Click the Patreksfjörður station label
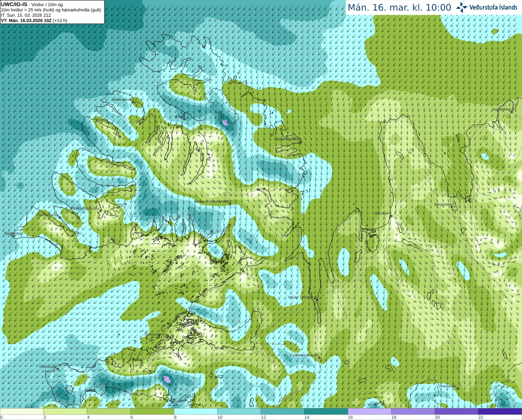The image size is (522, 420). 48,214
